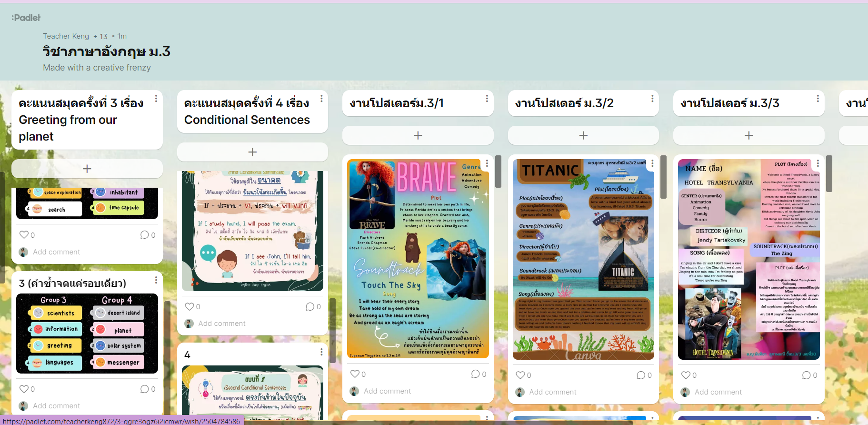868x425 pixels.
Task: Open comment count on TITANIC poster post
Action: pyautogui.click(x=644, y=375)
